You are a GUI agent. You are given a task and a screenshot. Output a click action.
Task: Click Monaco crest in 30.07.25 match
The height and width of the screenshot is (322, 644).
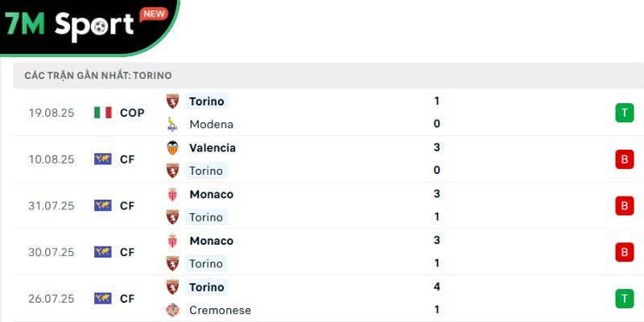click(x=172, y=241)
